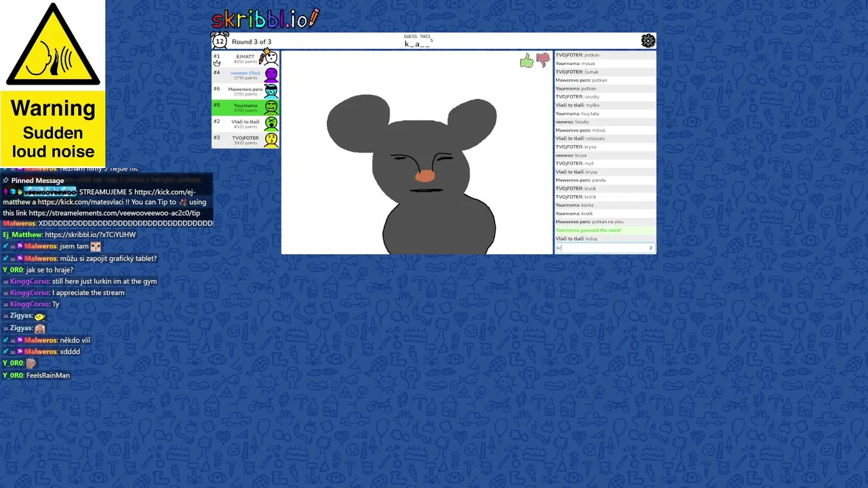Click chat message "Mawerovo pero: mýval"
This screenshot has height=488, width=868.
coord(605,130)
